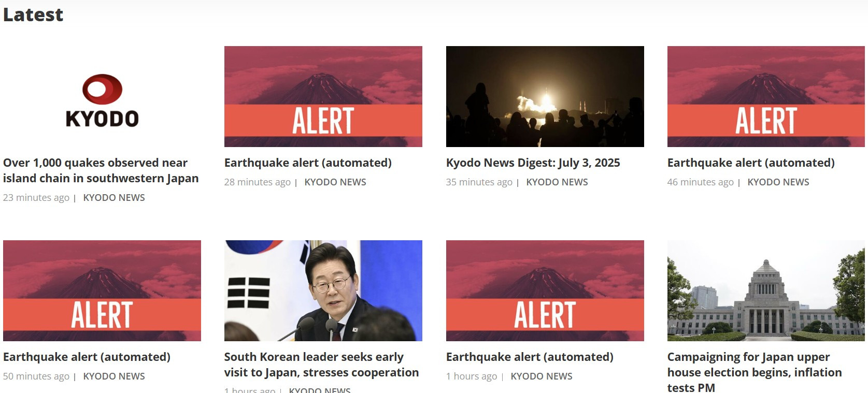This screenshot has width=868, height=393.
Task: Open Earthquake alert headline from 50 minutes ago
Action: tap(87, 357)
